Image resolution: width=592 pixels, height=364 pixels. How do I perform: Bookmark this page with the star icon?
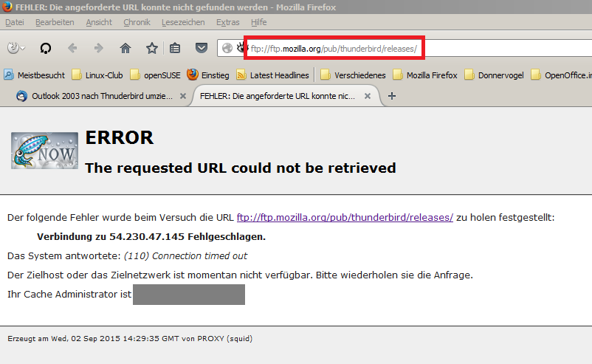click(152, 48)
